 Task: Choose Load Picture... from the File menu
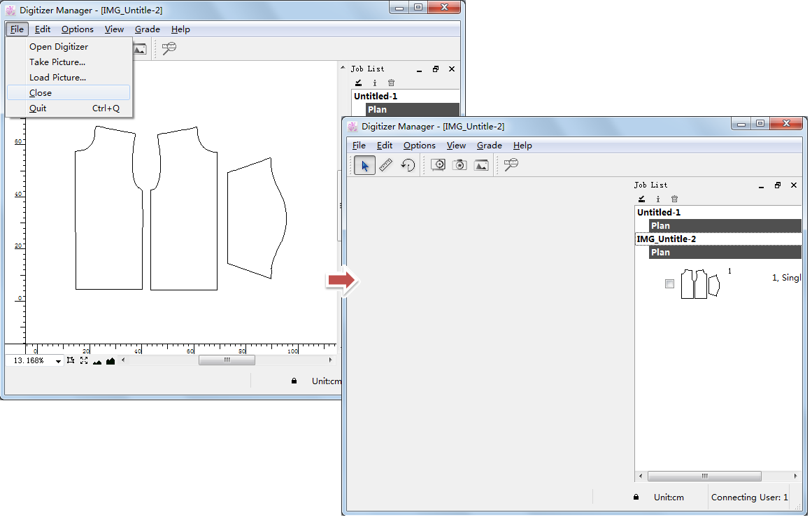[57, 78]
